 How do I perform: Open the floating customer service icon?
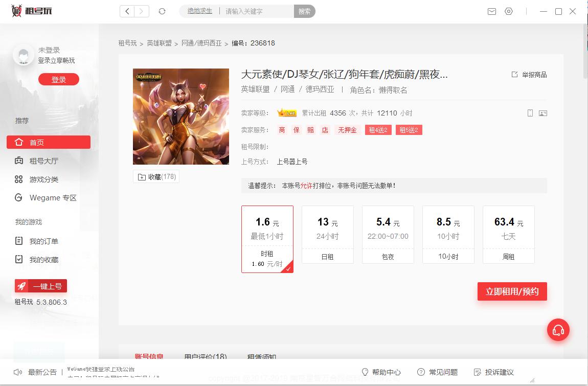(558, 330)
